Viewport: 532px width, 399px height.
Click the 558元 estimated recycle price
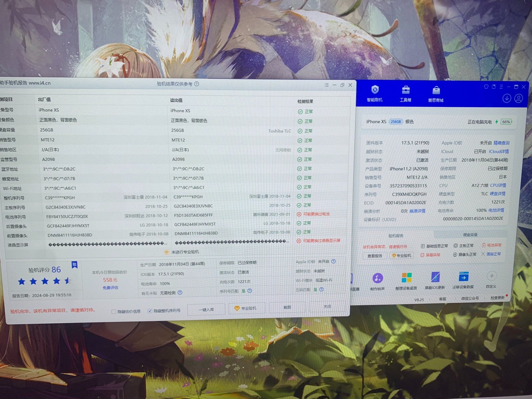point(110,280)
